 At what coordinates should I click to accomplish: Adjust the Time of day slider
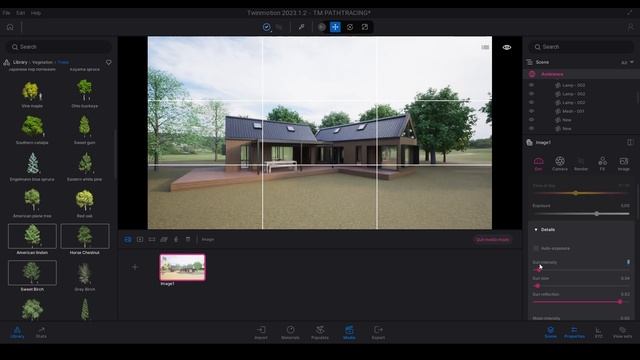coord(581,193)
